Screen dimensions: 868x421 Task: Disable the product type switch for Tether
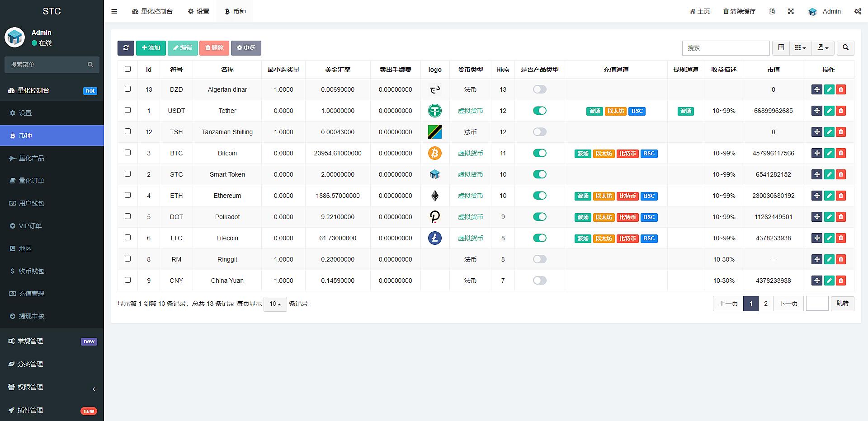click(539, 111)
